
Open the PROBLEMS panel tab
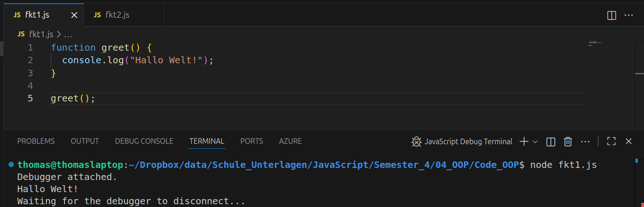[36, 141]
